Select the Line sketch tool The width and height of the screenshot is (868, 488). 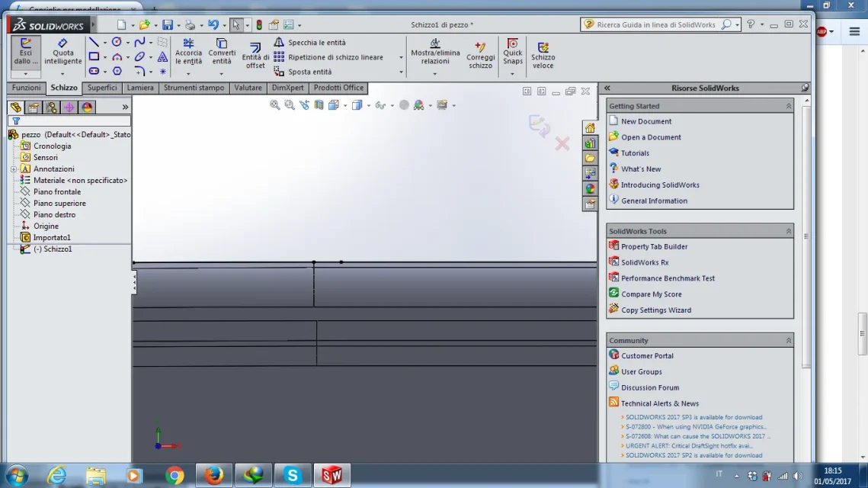(x=94, y=42)
